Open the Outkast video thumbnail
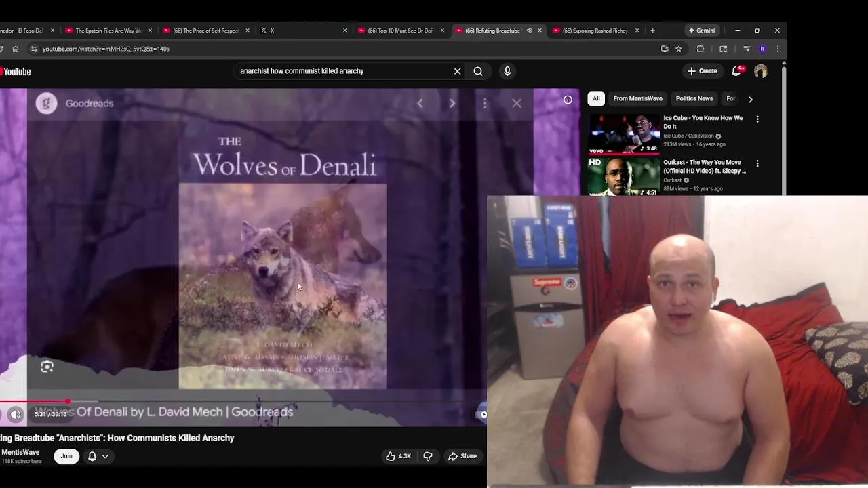 pos(624,176)
